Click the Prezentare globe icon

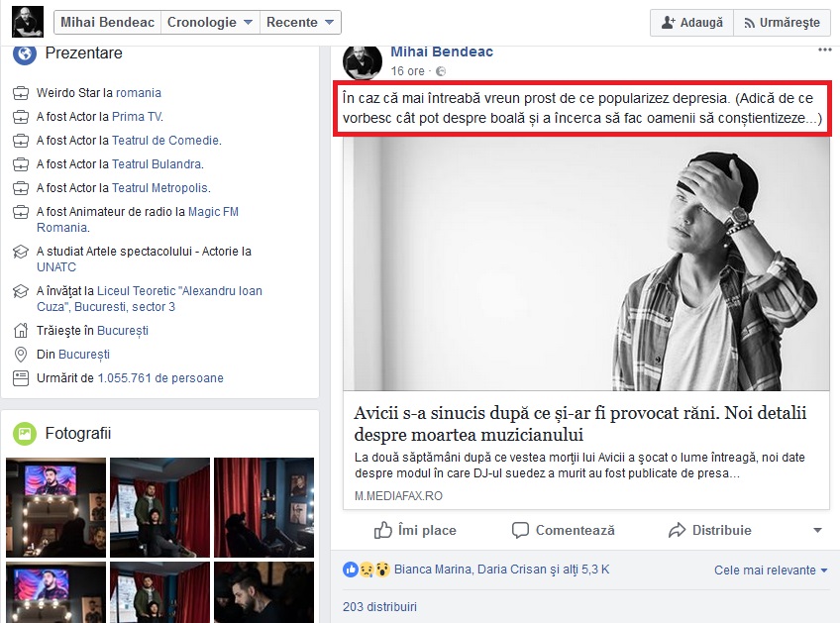point(24,53)
